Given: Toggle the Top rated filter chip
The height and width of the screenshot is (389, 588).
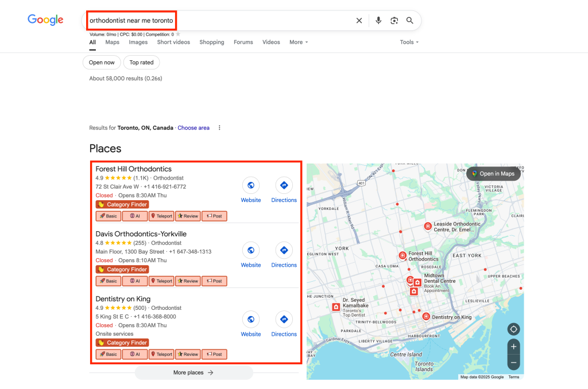Looking at the screenshot, I should pyautogui.click(x=141, y=63).
